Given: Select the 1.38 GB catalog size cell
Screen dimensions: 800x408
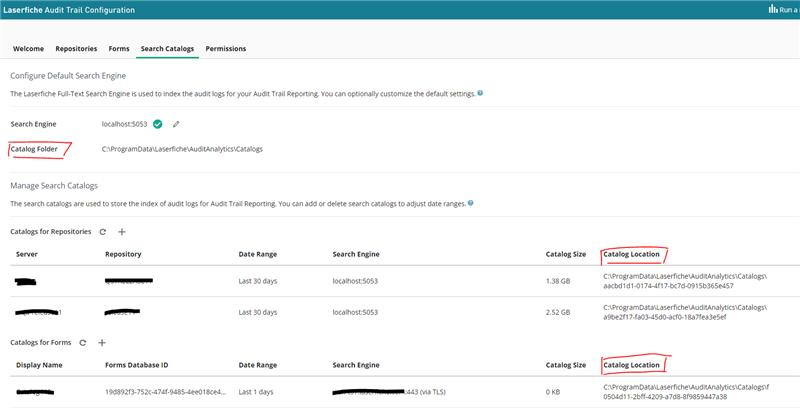Looking at the screenshot, I should (x=558, y=281).
